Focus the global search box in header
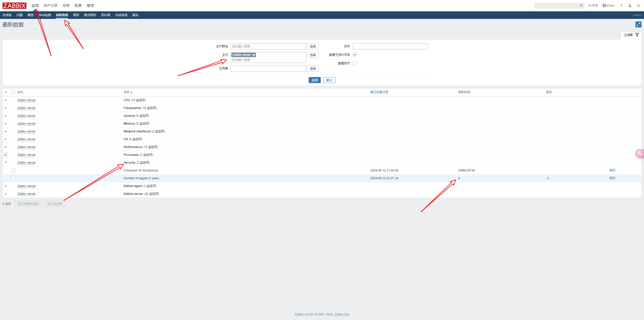This screenshot has width=644, height=320. pyautogui.click(x=556, y=6)
